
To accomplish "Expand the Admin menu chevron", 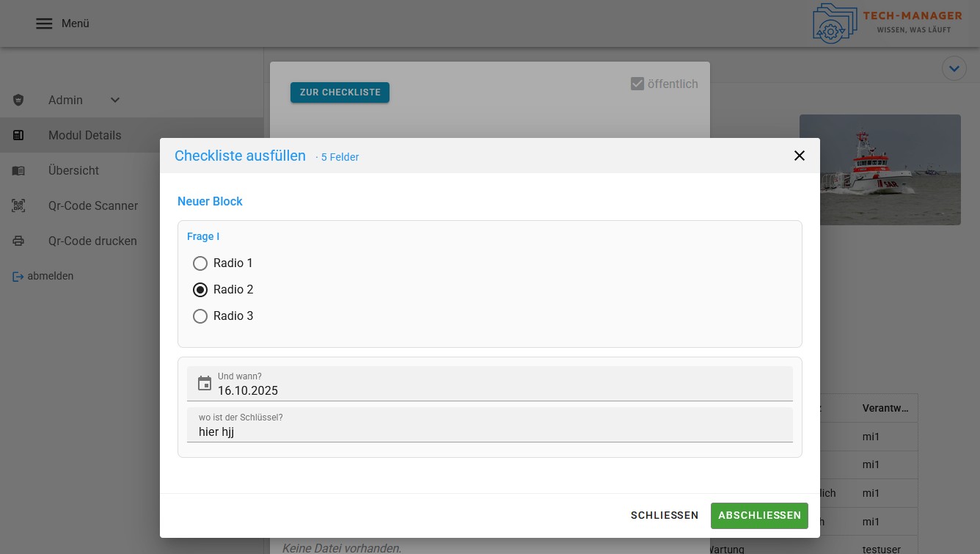I will pos(115,100).
